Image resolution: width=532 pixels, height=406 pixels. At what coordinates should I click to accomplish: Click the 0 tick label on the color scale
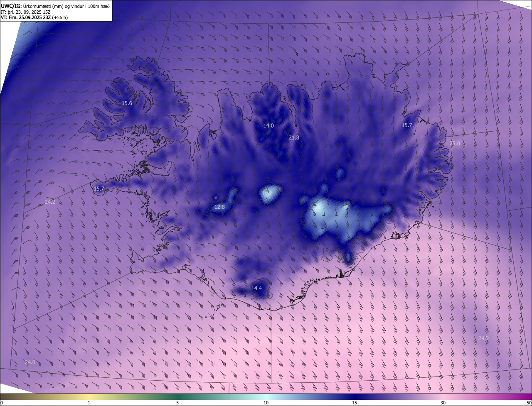click(2, 403)
